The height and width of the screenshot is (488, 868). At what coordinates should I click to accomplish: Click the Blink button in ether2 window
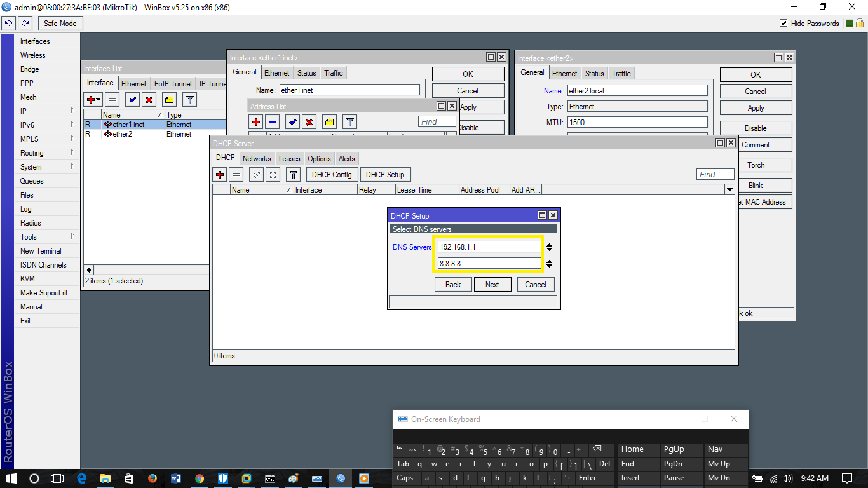[x=756, y=186]
